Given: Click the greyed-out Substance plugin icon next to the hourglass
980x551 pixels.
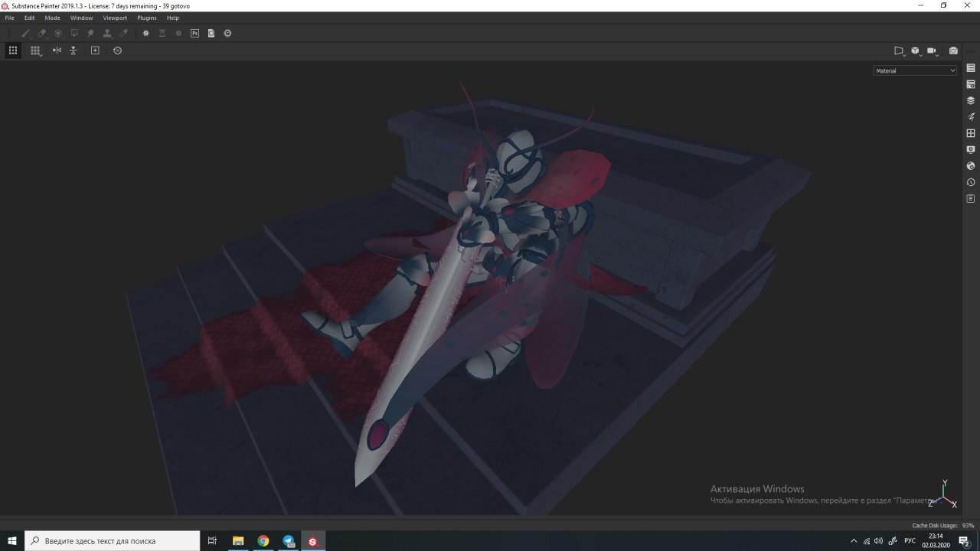Looking at the screenshot, I should [178, 33].
